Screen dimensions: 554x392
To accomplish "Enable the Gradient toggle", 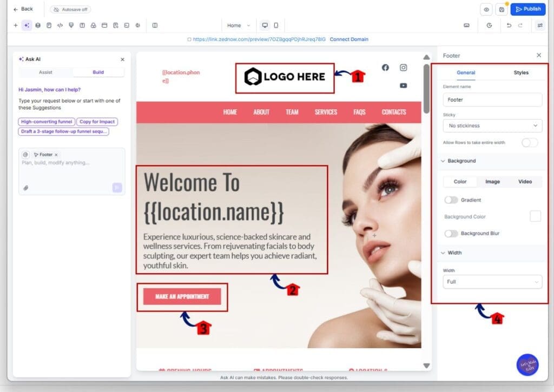I will point(451,200).
